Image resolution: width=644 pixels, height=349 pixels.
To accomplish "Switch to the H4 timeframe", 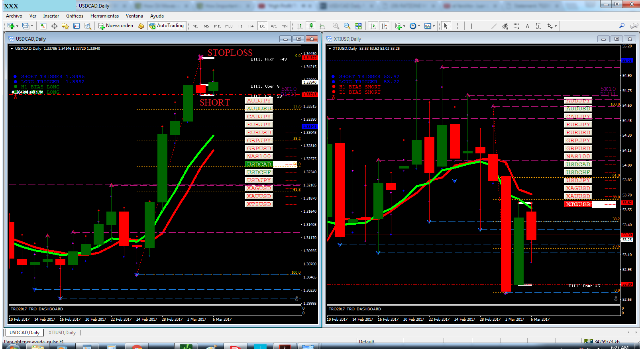I will coord(251,26).
